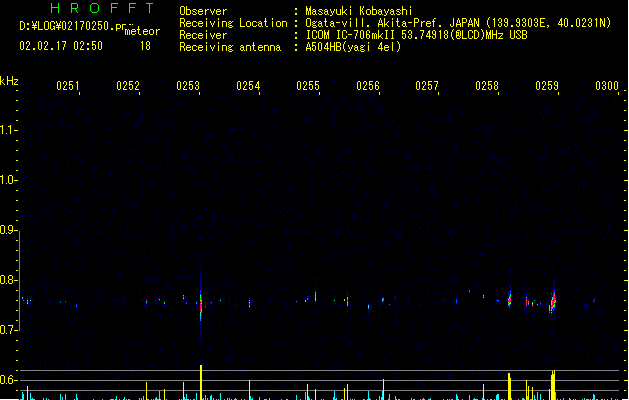The image size is (629, 400).
Task: Click the 'Observer' field label
Action: pos(203,11)
